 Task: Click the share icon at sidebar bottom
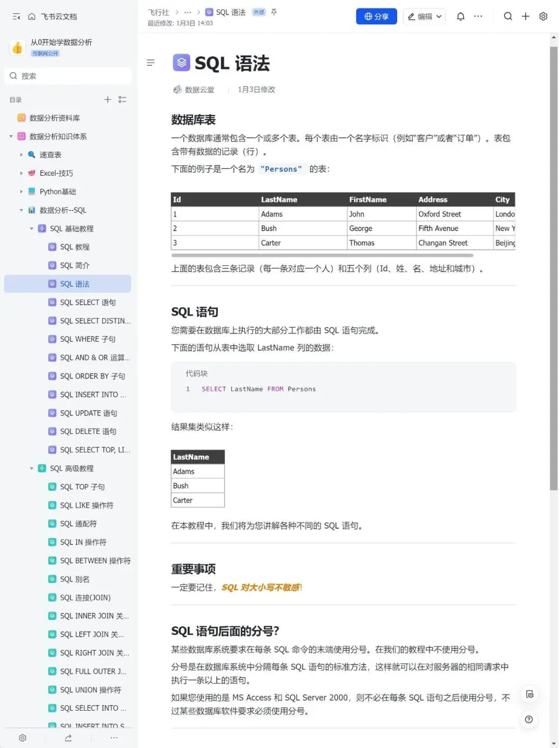pyautogui.click(x=68, y=738)
